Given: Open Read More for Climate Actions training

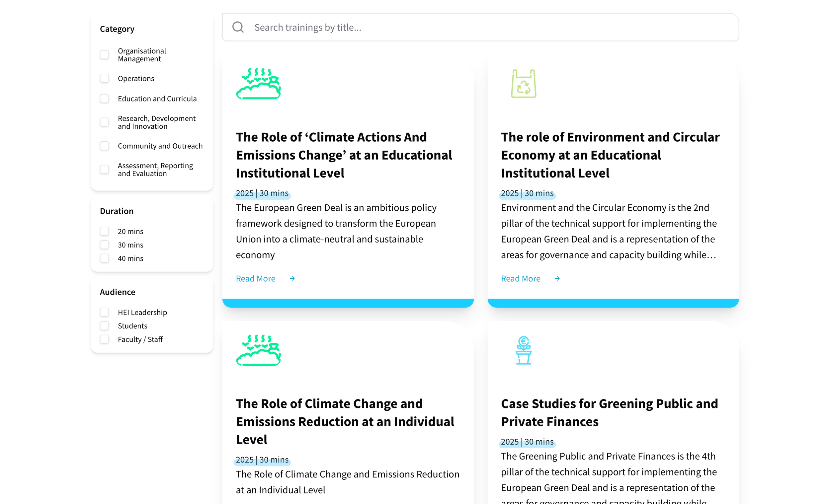Looking at the screenshot, I should coord(255,278).
